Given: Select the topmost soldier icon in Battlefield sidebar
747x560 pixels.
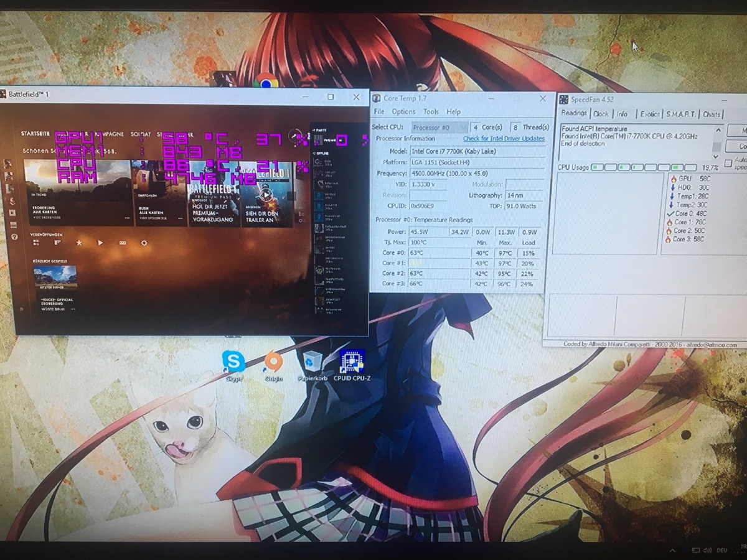Looking at the screenshot, I should [8, 164].
